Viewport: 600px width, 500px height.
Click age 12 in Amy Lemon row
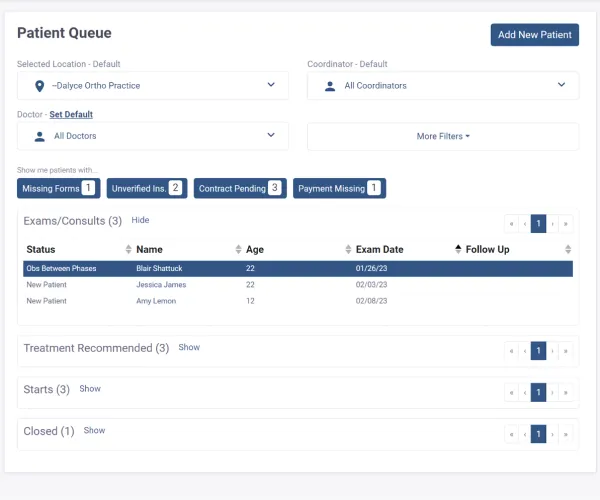250,301
